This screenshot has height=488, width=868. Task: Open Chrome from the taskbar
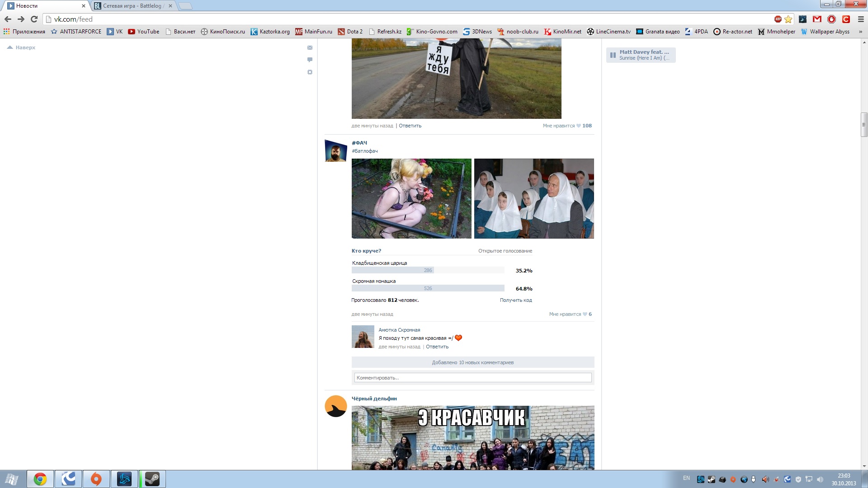point(40,479)
